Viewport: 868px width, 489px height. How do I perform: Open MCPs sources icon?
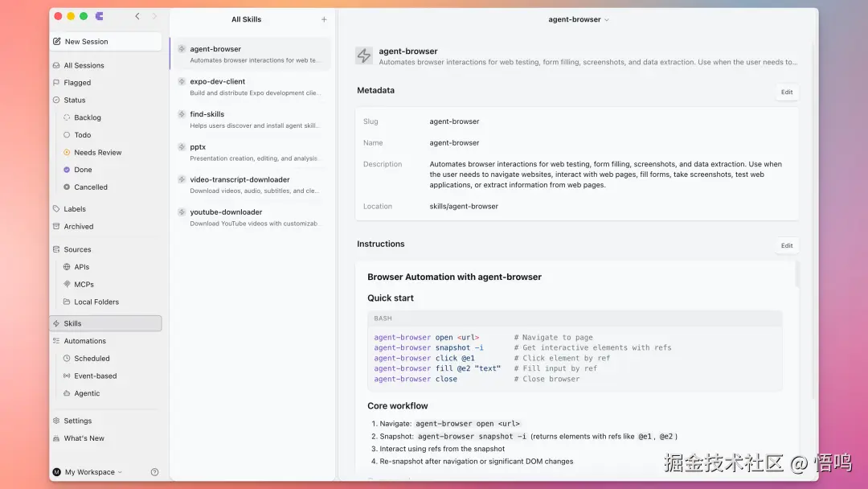click(x=67, y=285)
